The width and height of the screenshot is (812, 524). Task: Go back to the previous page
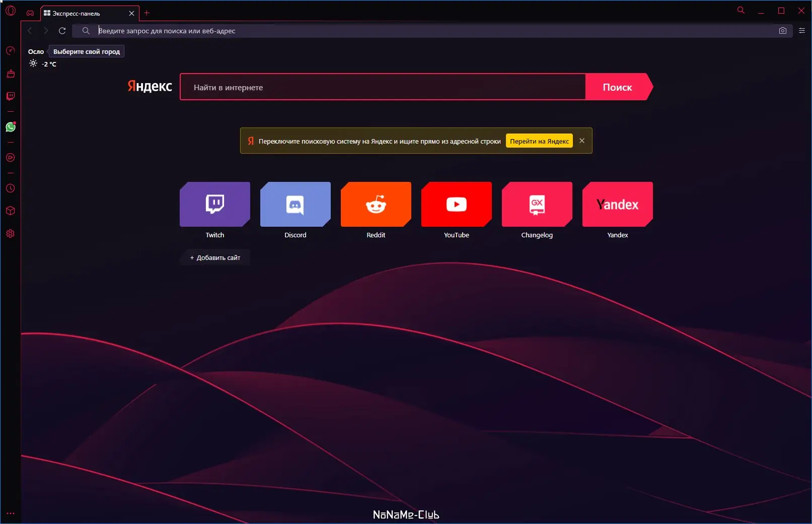pyautogui.click(x=30, y=31)
